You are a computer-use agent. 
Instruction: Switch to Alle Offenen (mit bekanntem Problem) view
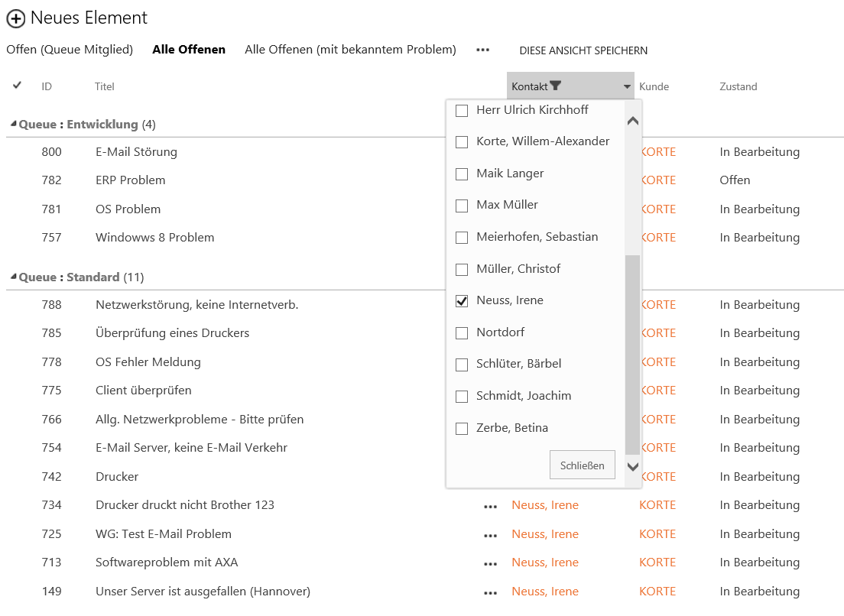[x=350, y=50]
